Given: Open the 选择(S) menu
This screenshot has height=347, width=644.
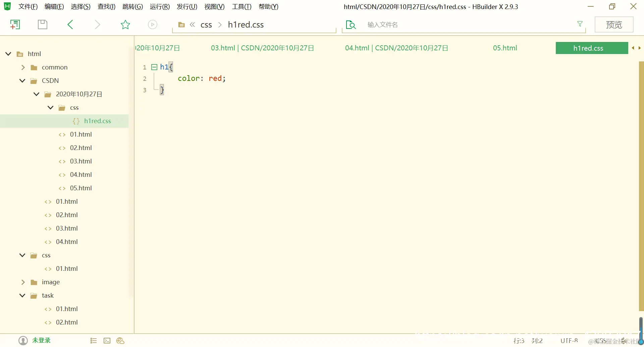Looking at the screenshot, I should click(x=80, y=7).
